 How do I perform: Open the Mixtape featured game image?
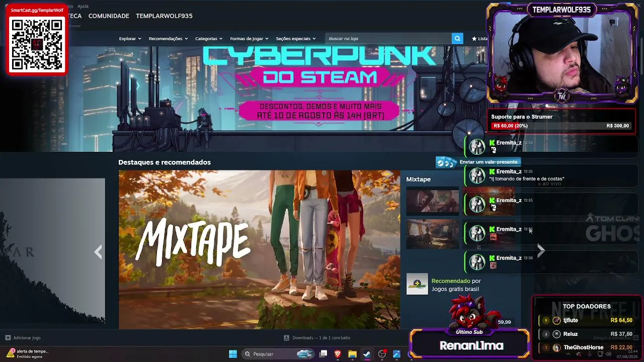tap(260, 250)
